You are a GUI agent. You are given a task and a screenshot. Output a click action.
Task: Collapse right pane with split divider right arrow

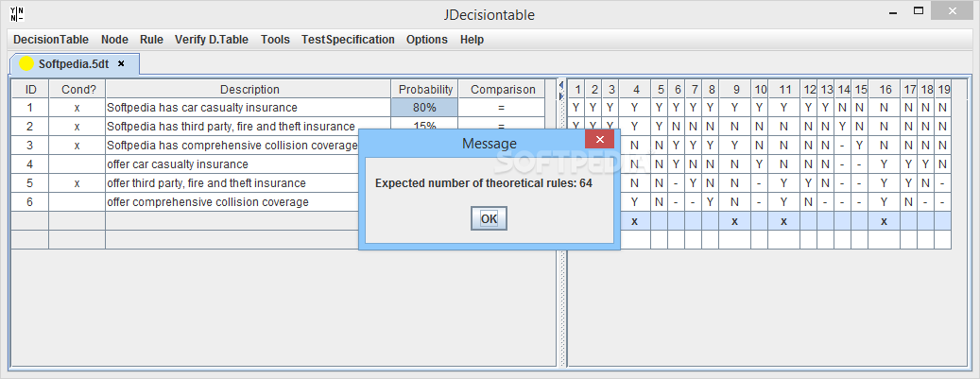[x=561, y=95]
